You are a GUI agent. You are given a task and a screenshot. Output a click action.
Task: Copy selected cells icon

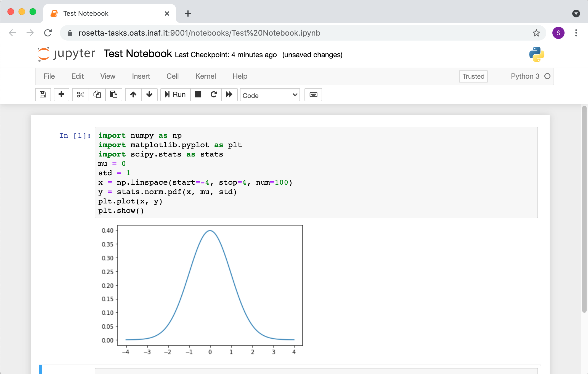[97, 95]
